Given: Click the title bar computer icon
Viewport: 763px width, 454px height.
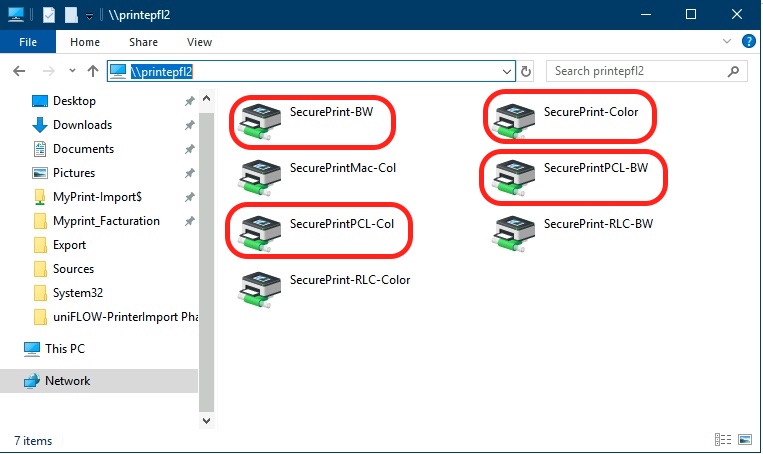Looking at the screenshot, I should tap(16, 15).
